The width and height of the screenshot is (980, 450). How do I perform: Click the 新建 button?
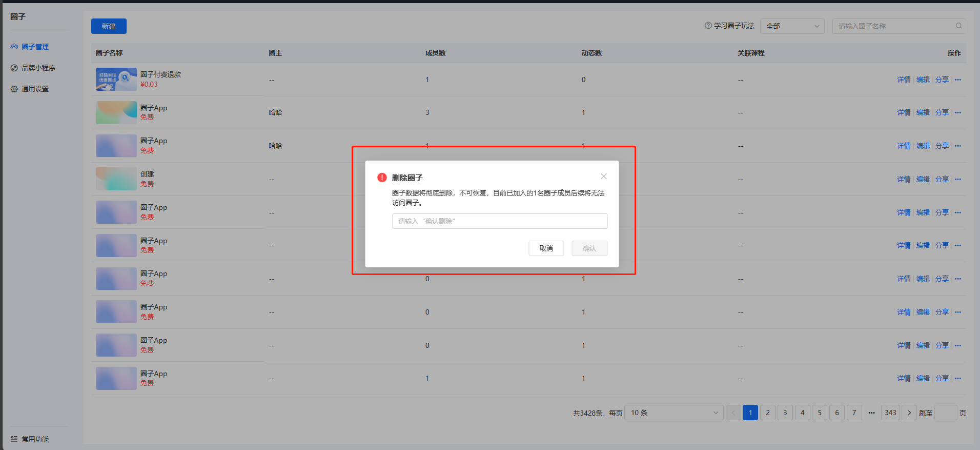(x=109, y=26)
